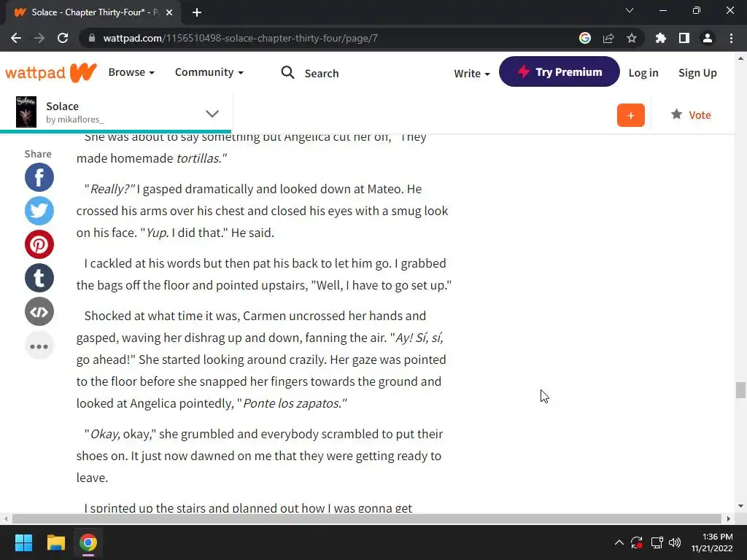The image size is (747, 560).
Task: Click the italic word "Really?"
Action: pyautogui.click(x=112, y=189)
